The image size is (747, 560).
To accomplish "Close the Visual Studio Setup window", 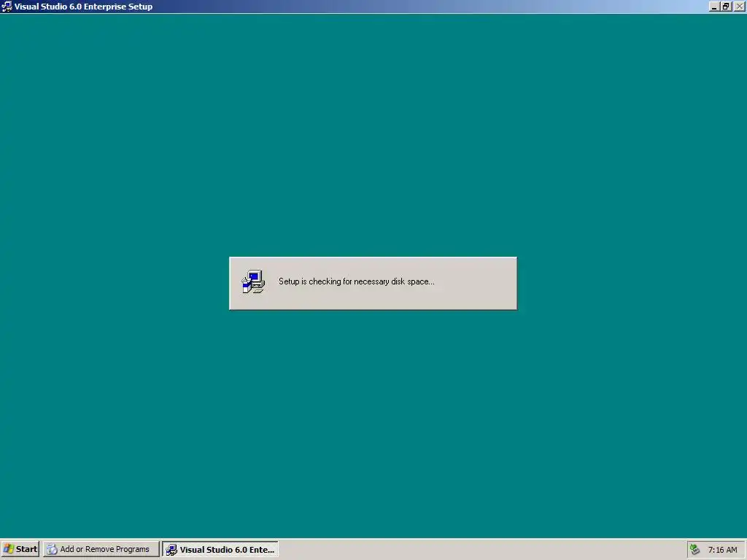I will (739, 7).
